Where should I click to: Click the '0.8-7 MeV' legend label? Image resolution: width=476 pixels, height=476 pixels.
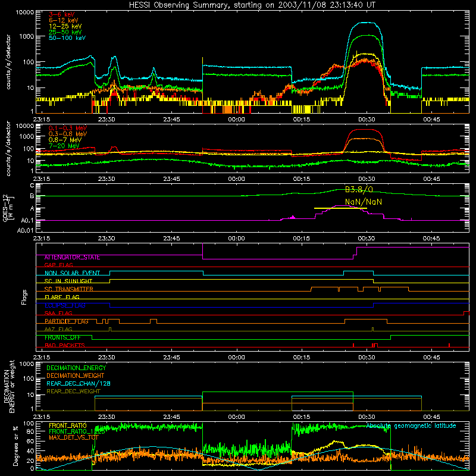click(x=65, y=140)
